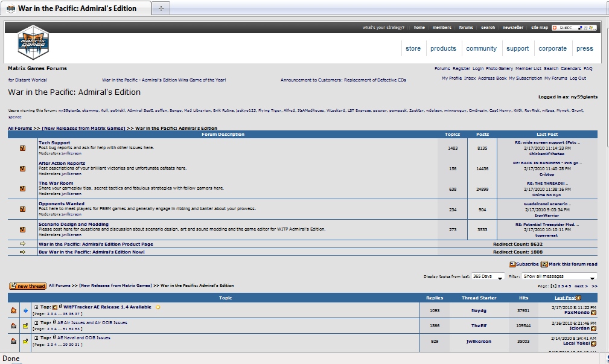Open the My Subscription link
609x364 pixels.
[x=525, y=78]
